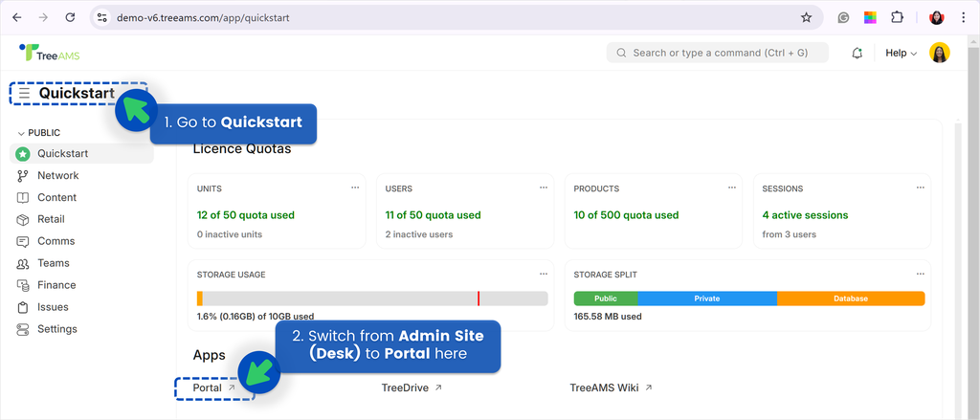Click the Network branch icon in sidebar
The height and width of the screenshot is (420, 980).
coord(23,176)
